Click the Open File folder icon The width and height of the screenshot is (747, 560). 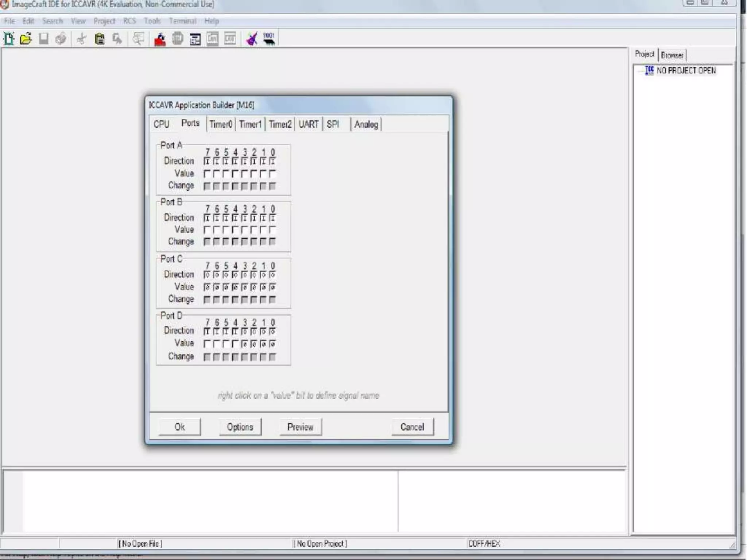tap(26, 38)
